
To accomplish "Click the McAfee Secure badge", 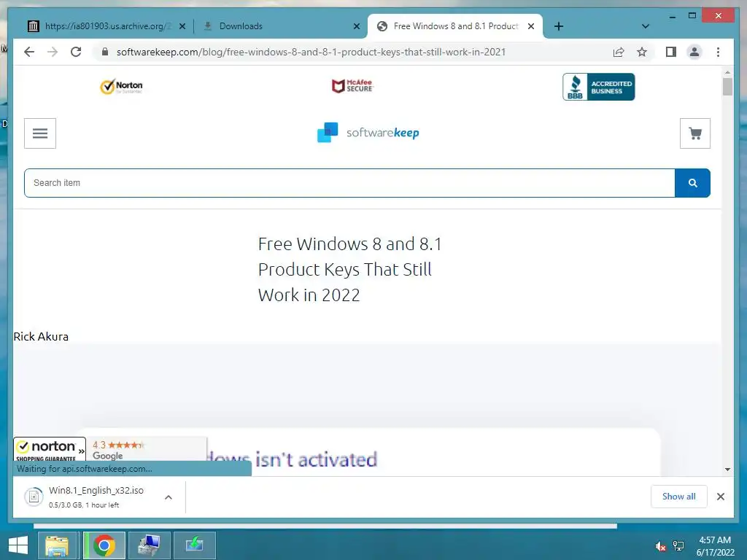I will pos(352,86).
